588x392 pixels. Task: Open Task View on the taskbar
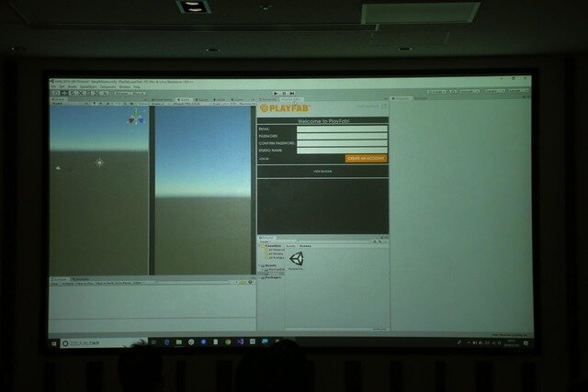(153, 342)
